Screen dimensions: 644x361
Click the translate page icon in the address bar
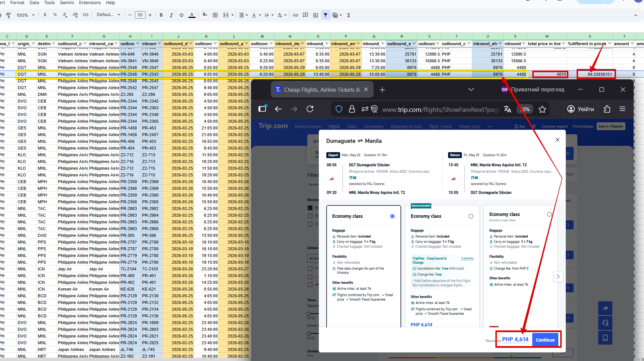[x=507, y=109]
